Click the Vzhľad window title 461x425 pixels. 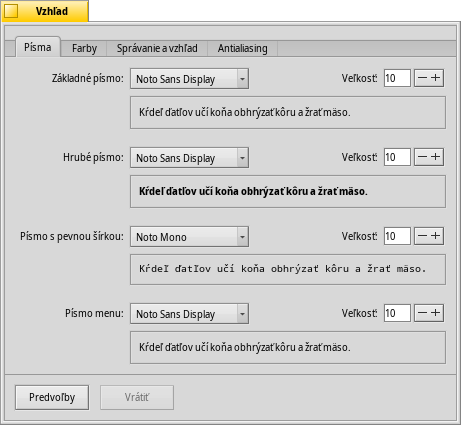52,11
